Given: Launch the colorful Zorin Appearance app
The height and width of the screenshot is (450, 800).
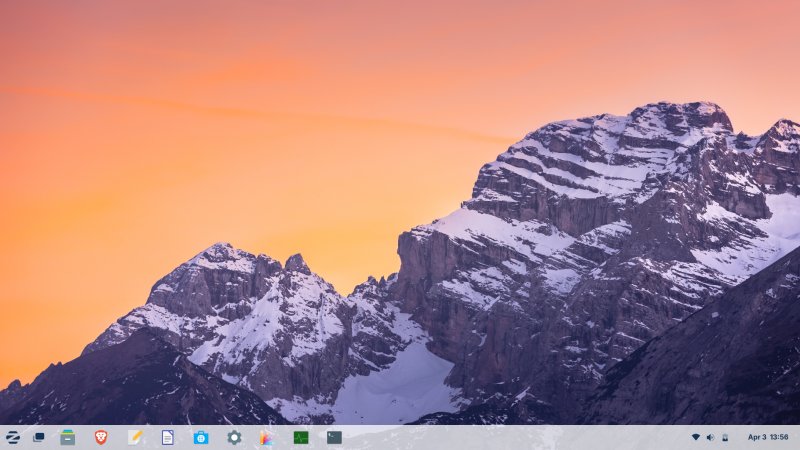Looking at the screenshot, I should tap(266, 437).
